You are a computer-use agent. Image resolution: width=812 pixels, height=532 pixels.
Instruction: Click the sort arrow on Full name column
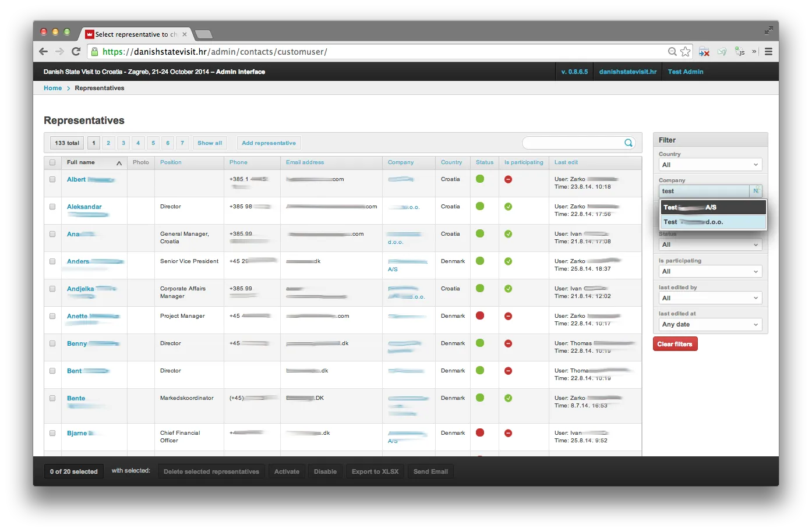coord(121,162)
